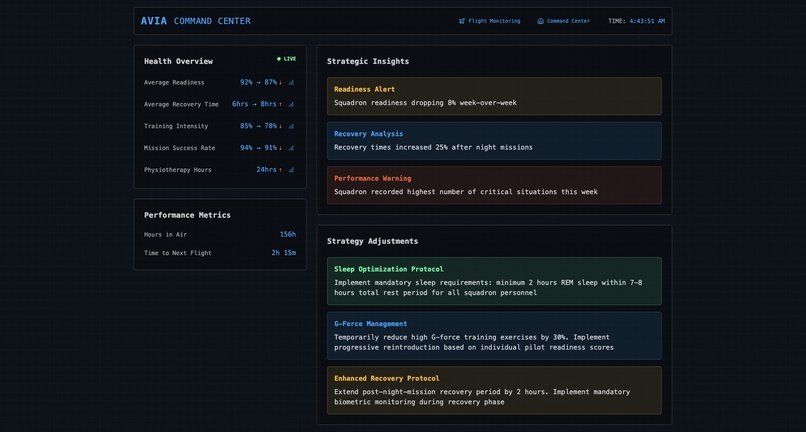This screenshot has width=806, height=432.
Task: Open chart icon for Physiotherapy Hours
Action: tap(291, 170)
